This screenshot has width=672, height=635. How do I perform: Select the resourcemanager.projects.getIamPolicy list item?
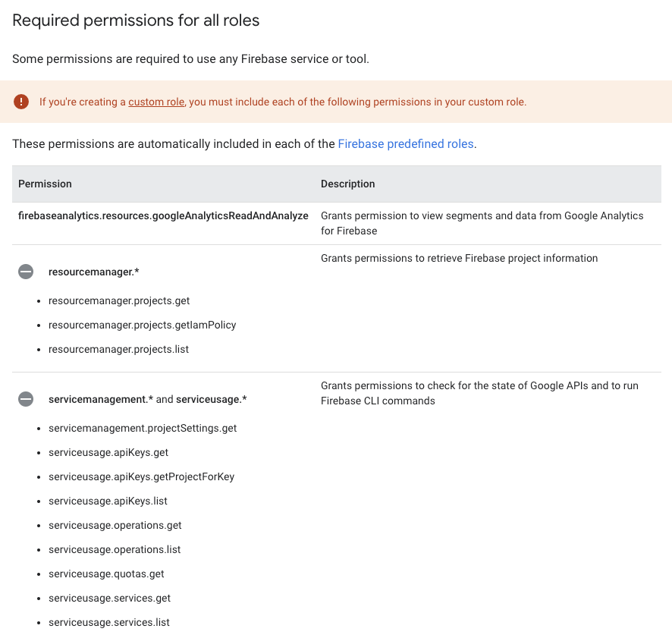142,325
